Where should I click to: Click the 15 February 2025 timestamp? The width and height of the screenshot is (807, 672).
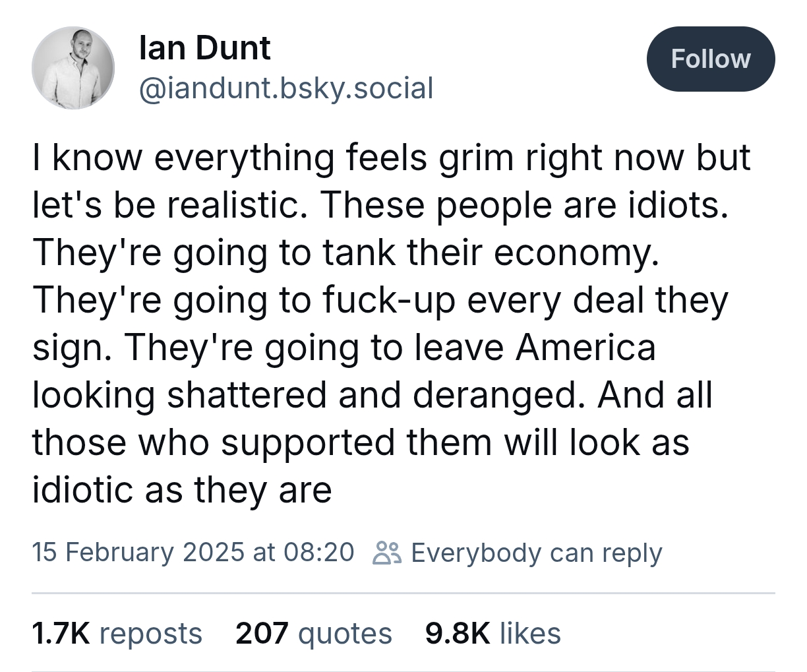pyautogui.click(x=193, y=552)
